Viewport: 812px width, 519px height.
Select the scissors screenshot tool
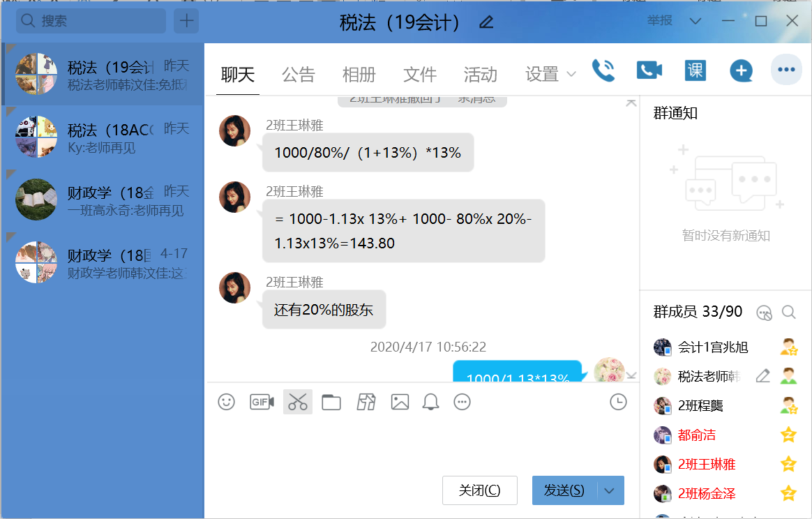(298, 402)
